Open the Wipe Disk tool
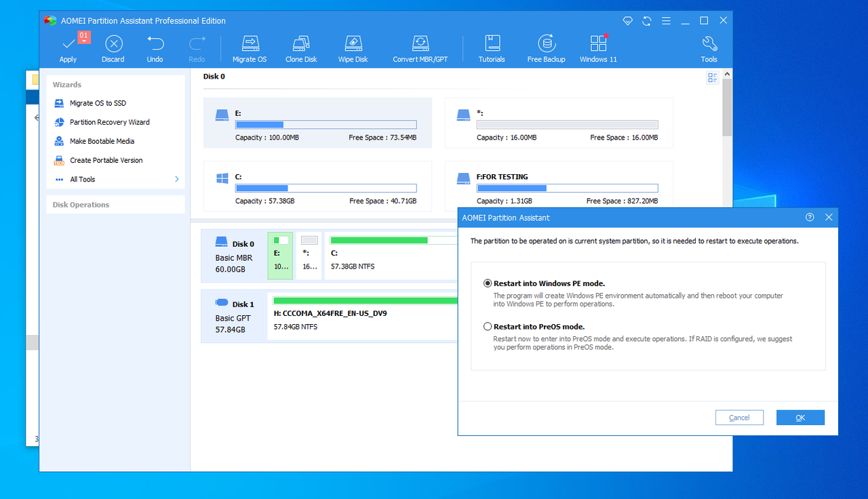868x499 pixels. pos(353,49)
